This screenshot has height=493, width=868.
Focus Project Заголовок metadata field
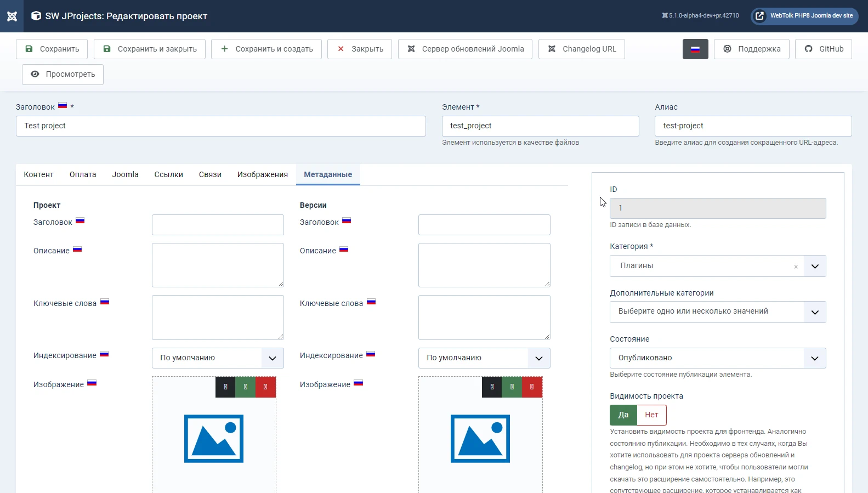coord(218,225)
